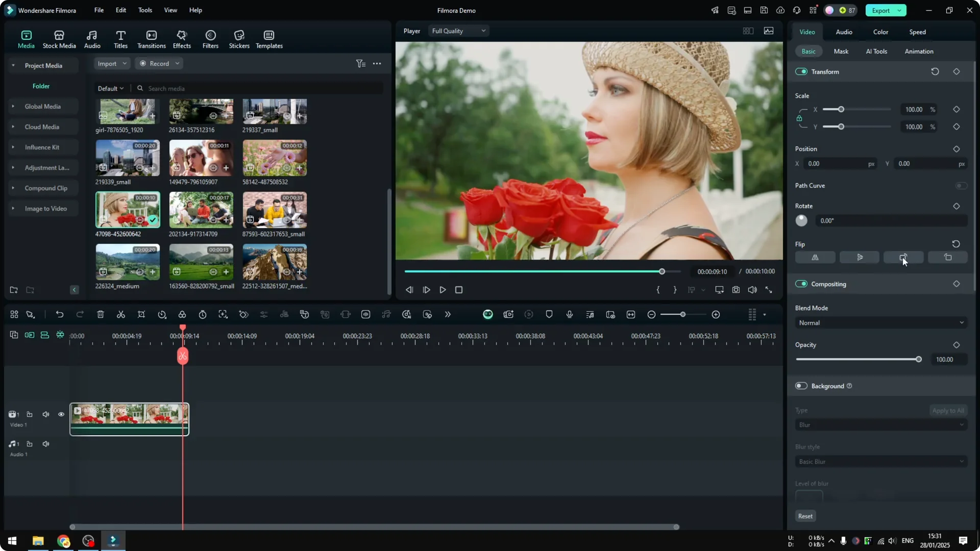This screenshot has height=551, width=980.
Task: Mute the Video 1 track
Action: [x=45, y=414]
